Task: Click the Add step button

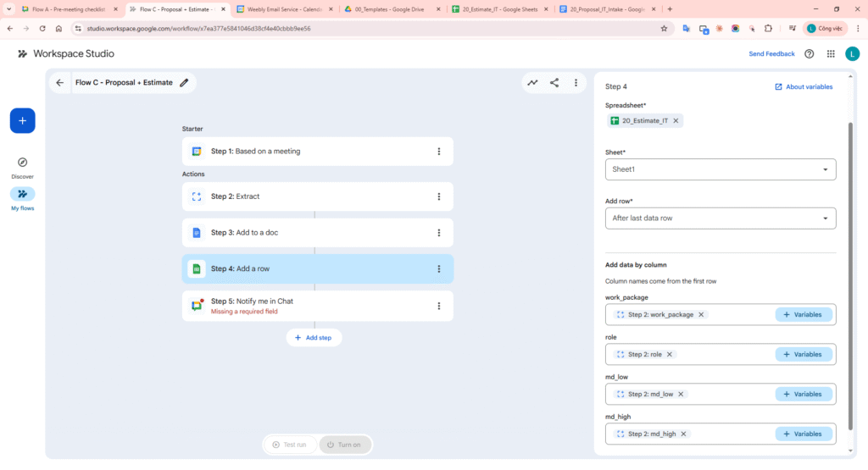Action: (314, 337)
